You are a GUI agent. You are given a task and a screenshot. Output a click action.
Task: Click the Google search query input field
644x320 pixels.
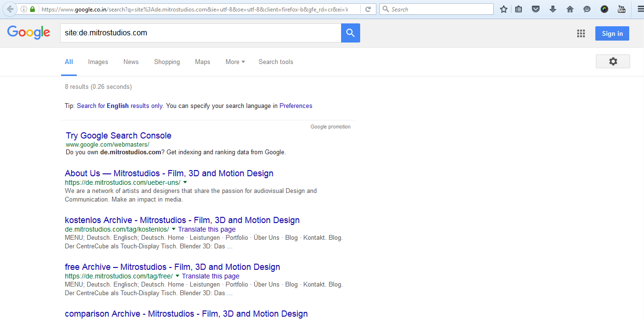coord(200,33)
